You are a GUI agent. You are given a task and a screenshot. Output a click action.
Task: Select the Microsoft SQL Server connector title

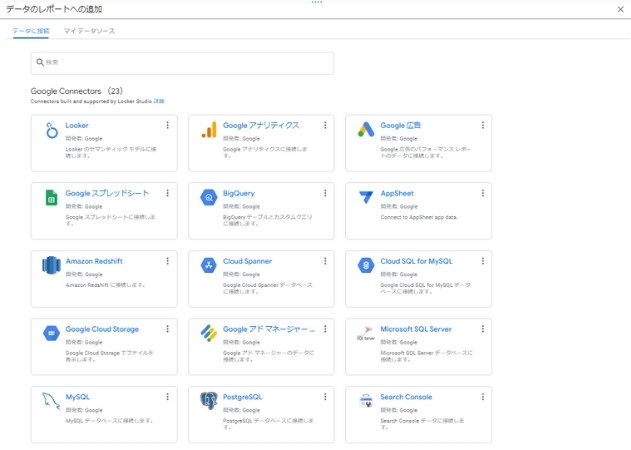coord(416,329)
